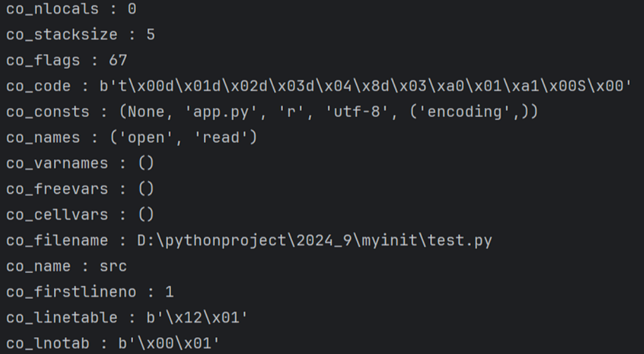Click the co_linetable bytes value
The width and height of the screenshot is (644, 354).
pyautogui.click(x=197, y=318)
